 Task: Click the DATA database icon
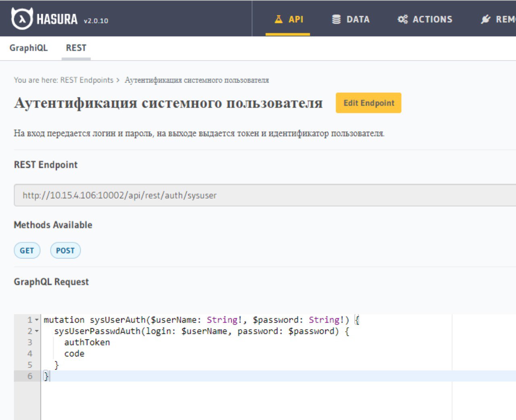(336, 19)
